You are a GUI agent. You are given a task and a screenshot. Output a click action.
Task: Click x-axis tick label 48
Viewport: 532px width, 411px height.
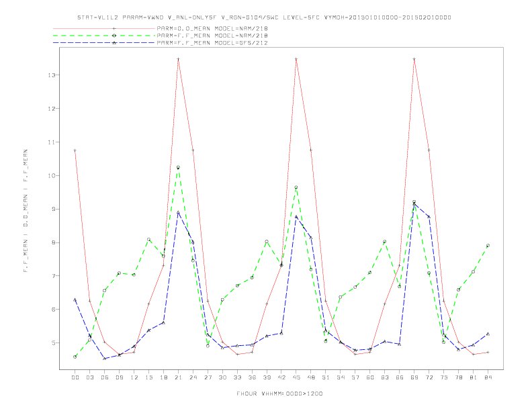(x=311, y=377)
